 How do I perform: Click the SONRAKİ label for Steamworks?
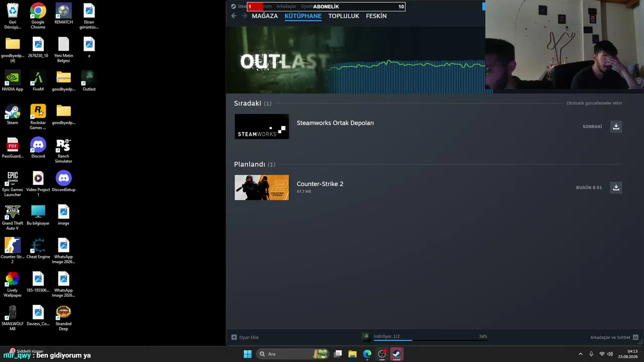point(592,127)
